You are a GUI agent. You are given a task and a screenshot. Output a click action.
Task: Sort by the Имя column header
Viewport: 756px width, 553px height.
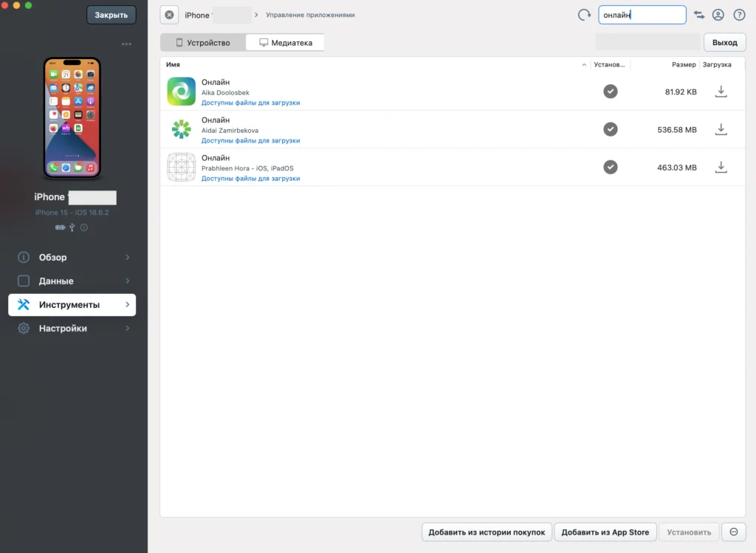click(173, 65)
